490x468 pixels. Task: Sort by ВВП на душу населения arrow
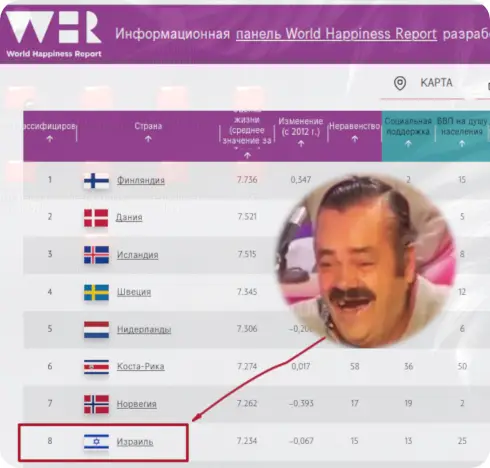[462, 144]
